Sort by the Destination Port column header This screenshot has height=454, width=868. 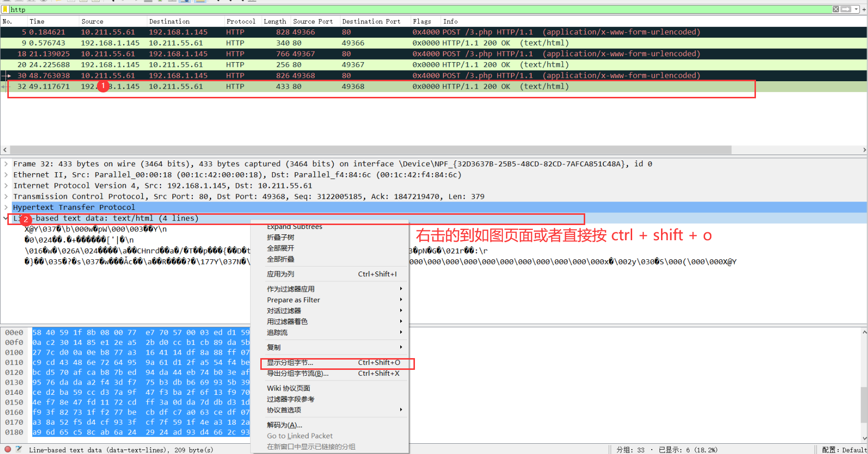[375, 22]
